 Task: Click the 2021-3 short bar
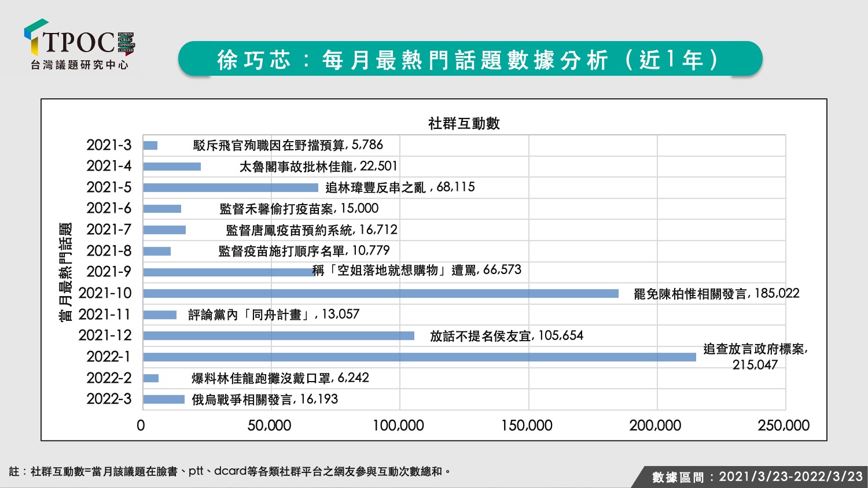coord(150,145)
